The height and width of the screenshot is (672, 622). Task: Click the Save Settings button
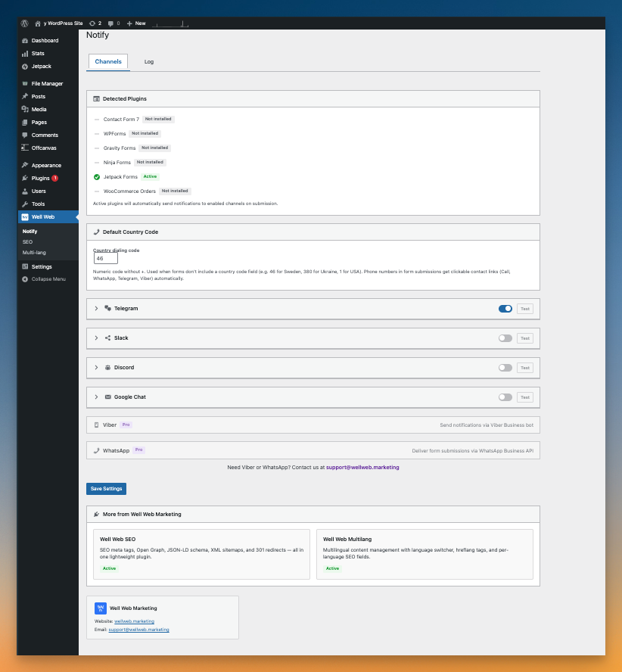coord(106,489)
